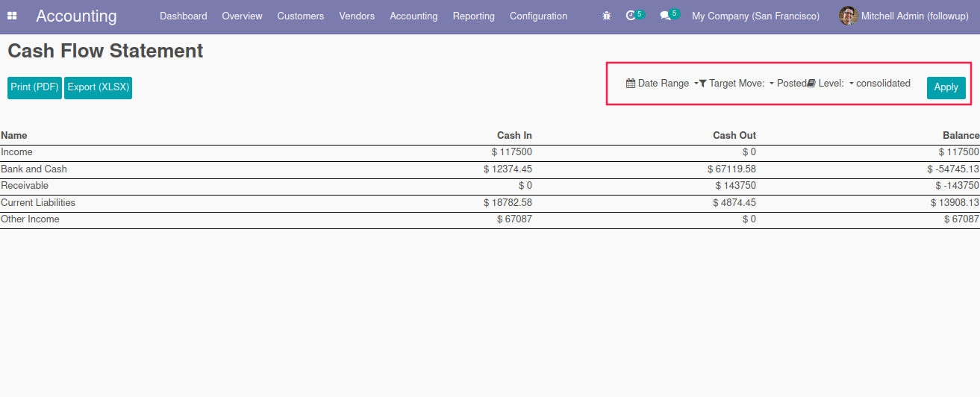
Task: Click the Income row name
Action: [x=16, y=151]
